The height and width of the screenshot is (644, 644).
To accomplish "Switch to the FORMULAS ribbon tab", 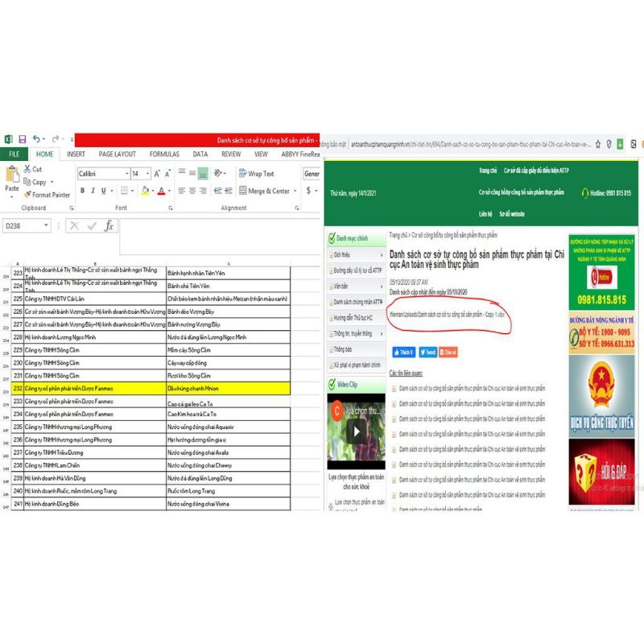I will (164, 154).
